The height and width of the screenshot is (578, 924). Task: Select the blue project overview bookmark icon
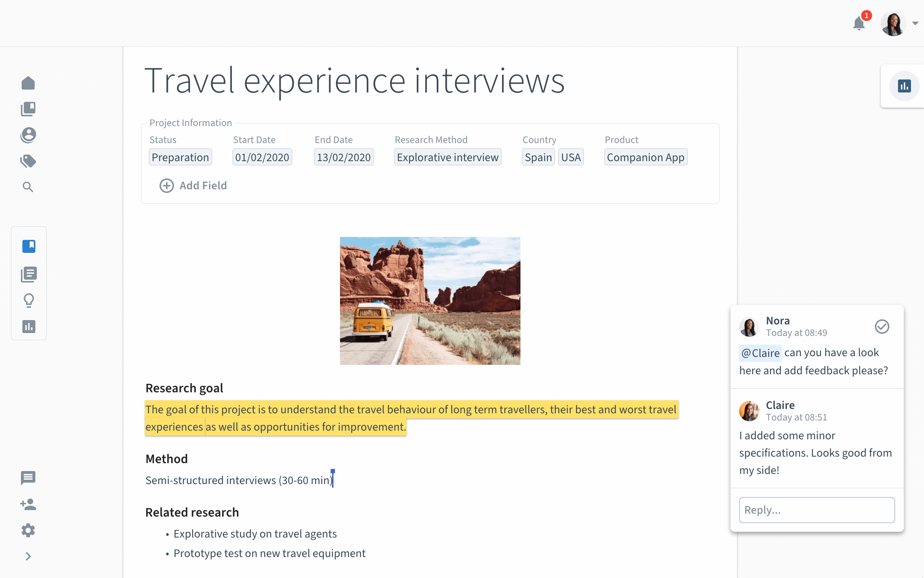[29, 246]
